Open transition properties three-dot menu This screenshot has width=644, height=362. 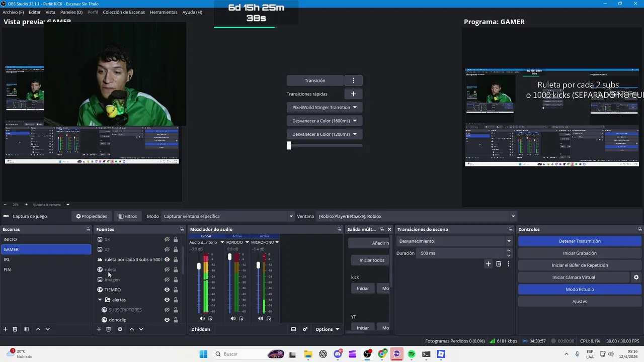pyautogui.click(x=508, y=264)
